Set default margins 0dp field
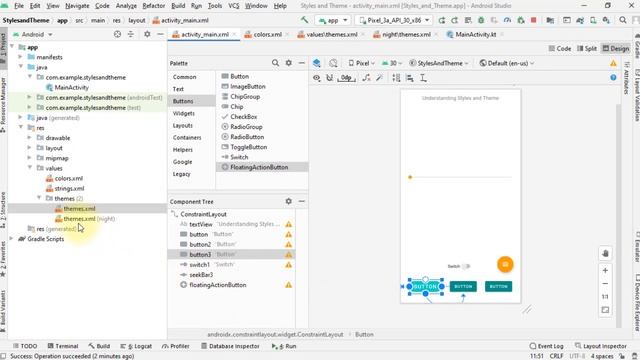Image resolution: width=640 pixels, height=360 pixels. click(x=346, y=78)
